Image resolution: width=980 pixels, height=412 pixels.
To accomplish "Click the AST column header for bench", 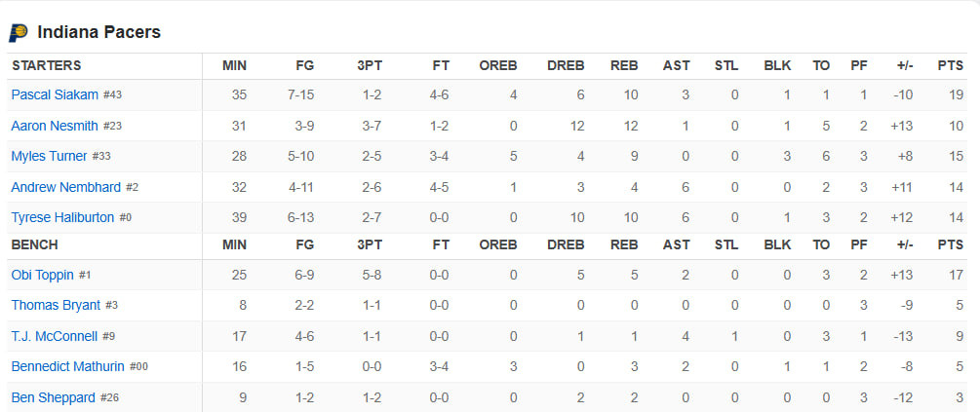I will tap(676, 243).
